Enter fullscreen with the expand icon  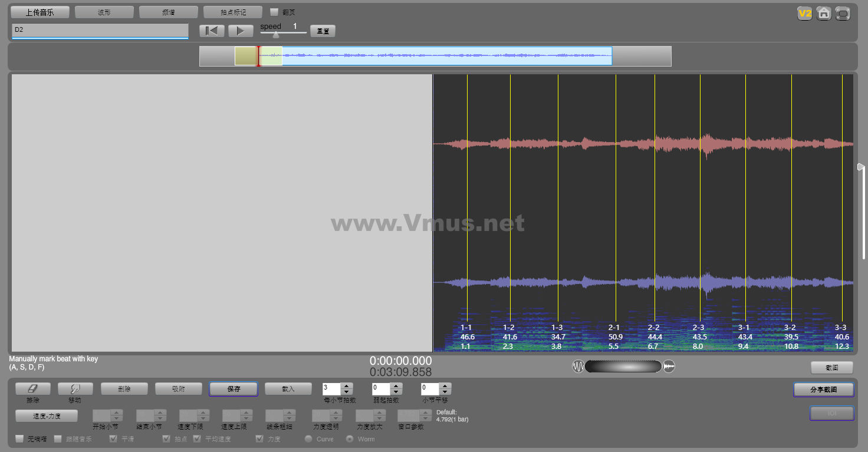tap(843, 14)
